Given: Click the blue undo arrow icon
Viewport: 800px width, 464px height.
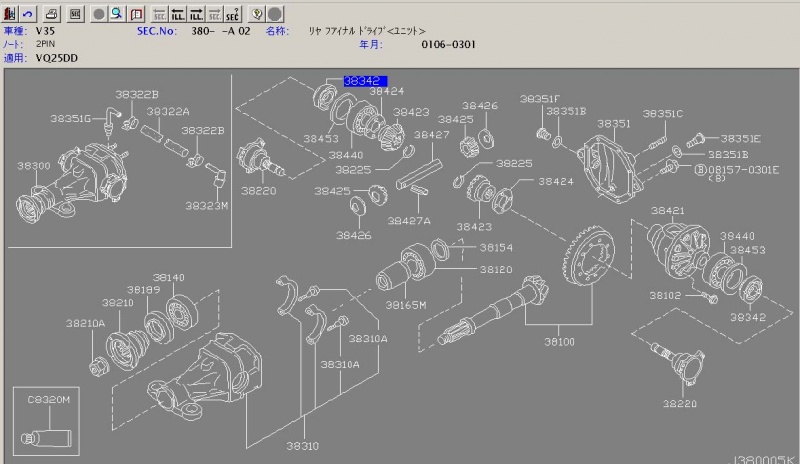Looking at the screenshot, I should [x=29, y=14].
